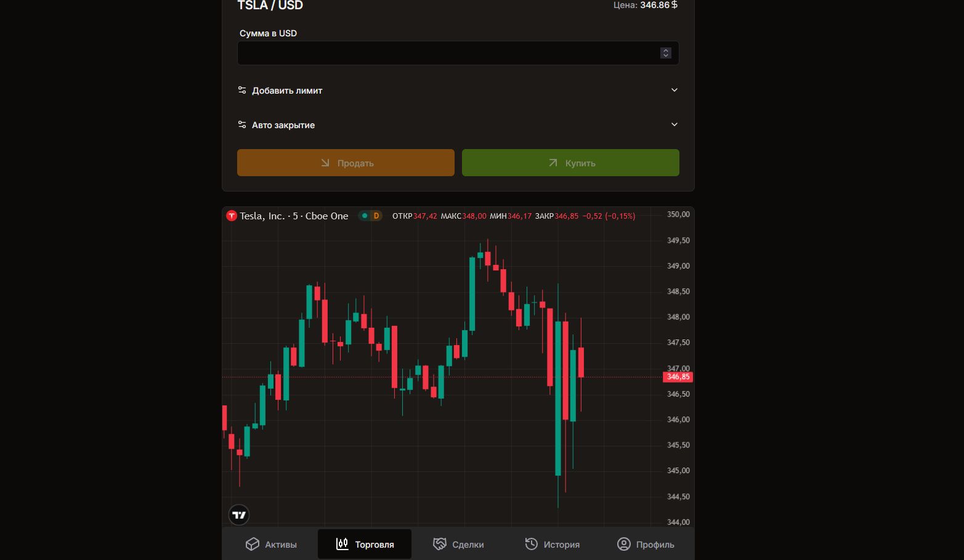The width and height of the screenshot is (964, 560).
Task: Click the Цена: 346.86 $ price text
Action: [x=646, y=5]
